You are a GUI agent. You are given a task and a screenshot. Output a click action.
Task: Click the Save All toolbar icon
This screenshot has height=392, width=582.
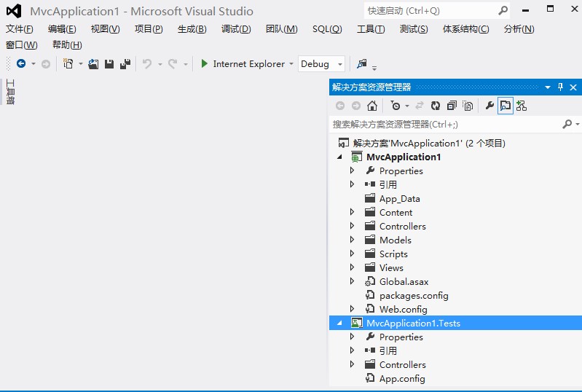tap(125, 64)
